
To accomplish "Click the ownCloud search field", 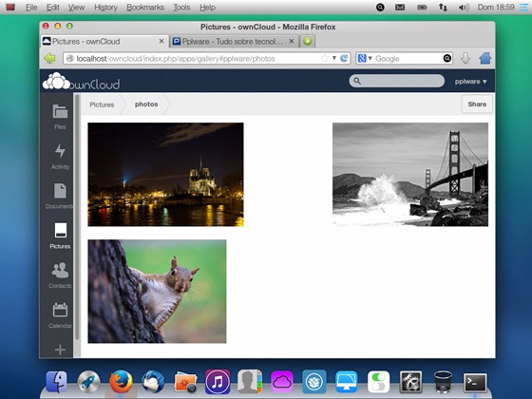I will (x=397, y=81).
